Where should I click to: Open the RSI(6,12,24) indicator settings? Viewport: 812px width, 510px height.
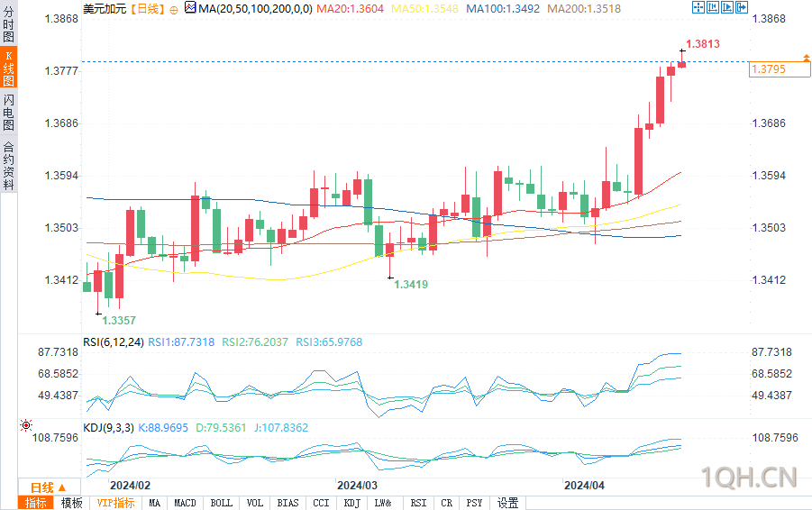click(114, 342)
